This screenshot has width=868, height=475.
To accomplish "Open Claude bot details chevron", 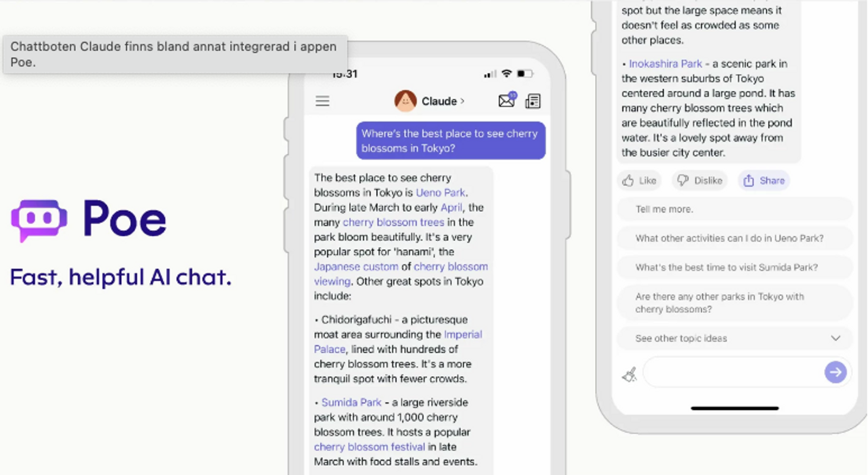I will [463, 101].
